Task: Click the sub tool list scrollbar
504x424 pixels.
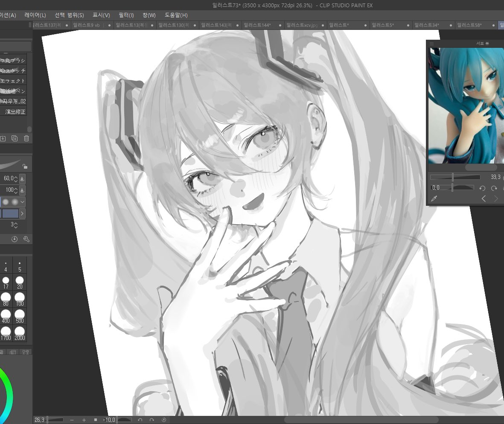Action: click(x=29, y=129)
